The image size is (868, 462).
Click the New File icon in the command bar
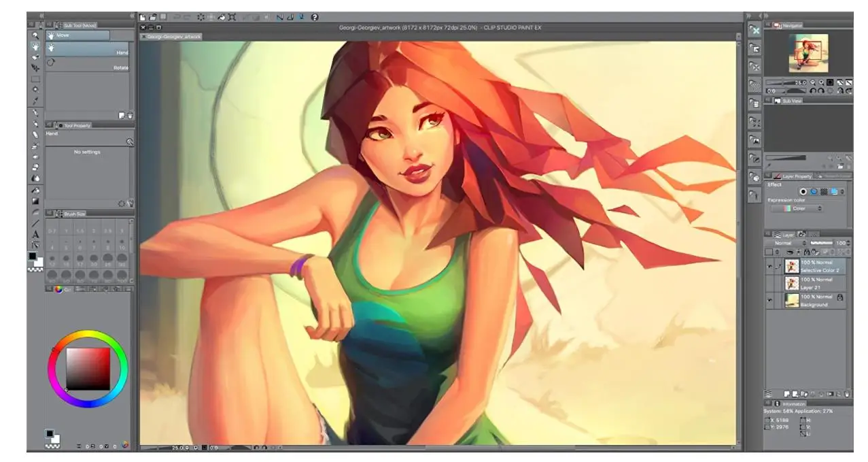[x=143, y=16]
